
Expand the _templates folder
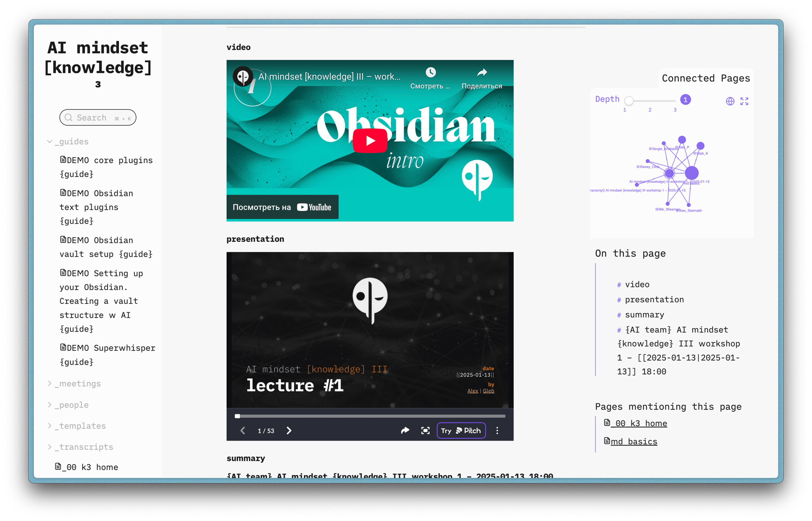(77, 426)
